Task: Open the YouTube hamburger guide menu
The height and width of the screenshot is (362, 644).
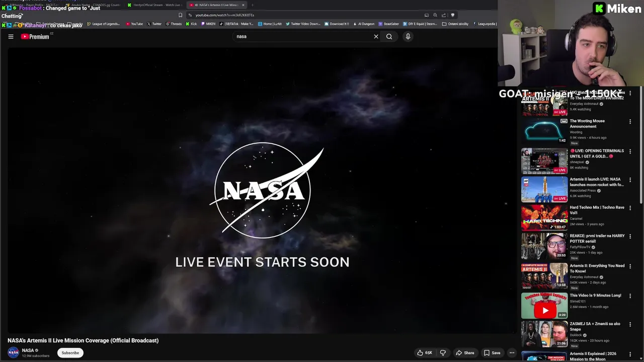Action: click(x=11, y=37)
